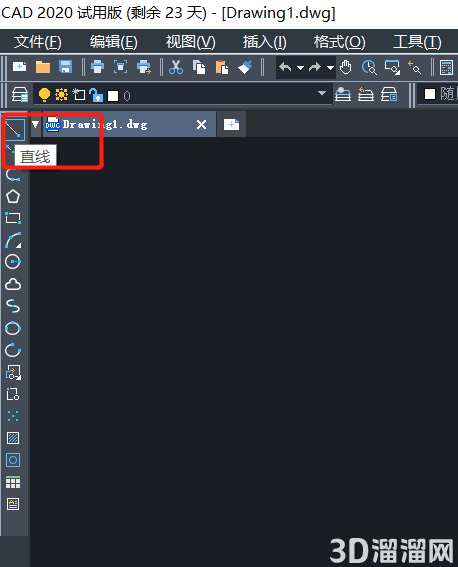The height and width of the screenshot is (567, 458).
Task: Click the Copy icon
Action: pos(199,67)
